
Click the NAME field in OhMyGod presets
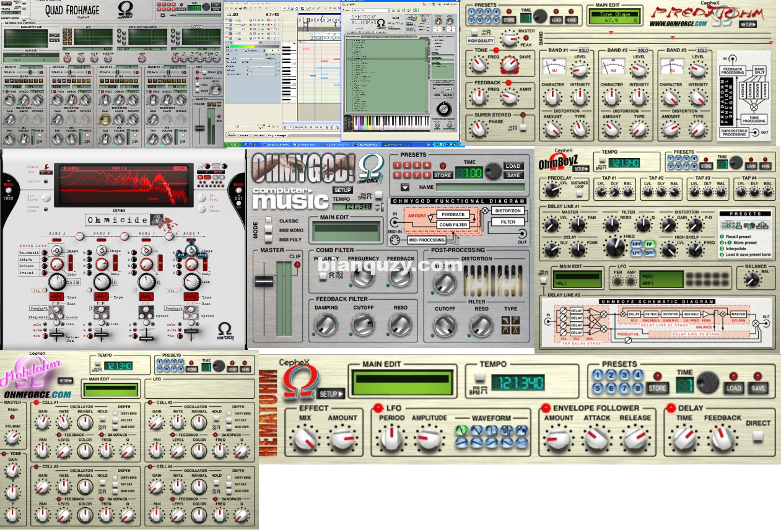[481, 187]
